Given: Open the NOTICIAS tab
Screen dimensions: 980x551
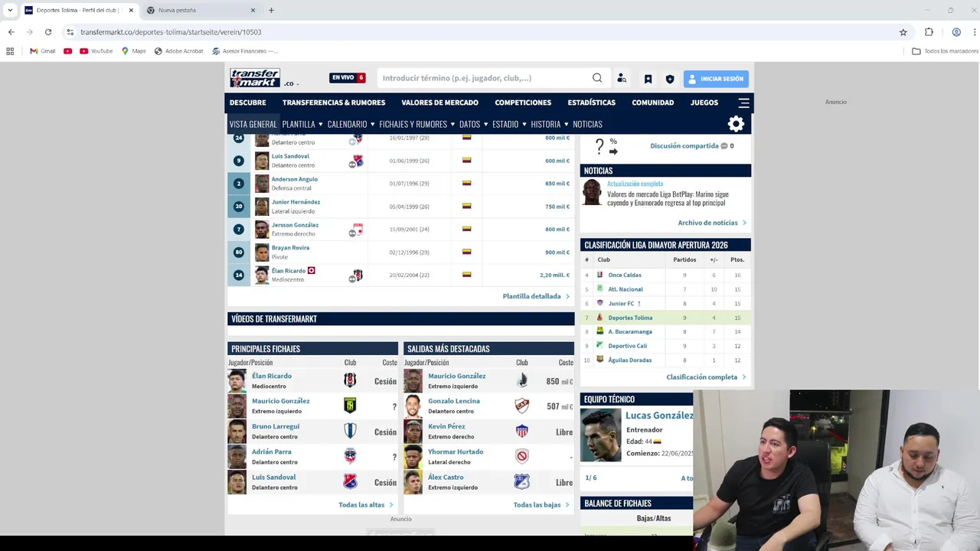Looking at the screenshot, I should point(587,124).
